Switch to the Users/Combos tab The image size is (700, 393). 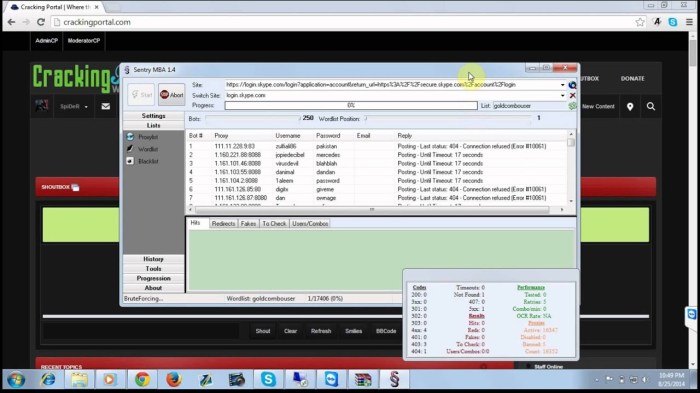click(x=310, y=224)
